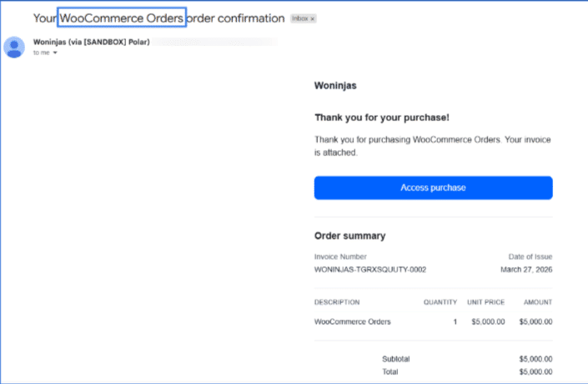This screenshot has width=588, height=384.
Task: Click the Subtotal label
Action: (x=395, y=359)
